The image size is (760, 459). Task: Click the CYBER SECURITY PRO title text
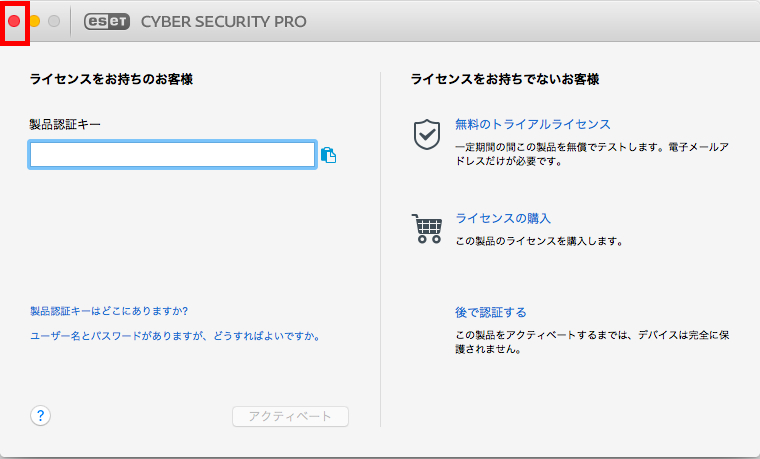223,21
